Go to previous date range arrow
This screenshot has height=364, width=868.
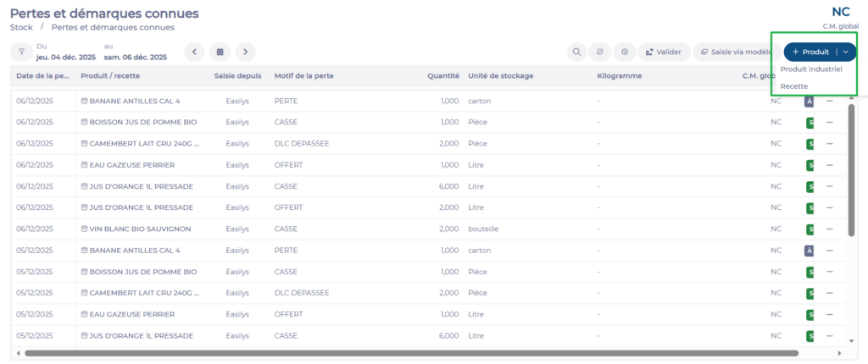[x=194, y=52]
